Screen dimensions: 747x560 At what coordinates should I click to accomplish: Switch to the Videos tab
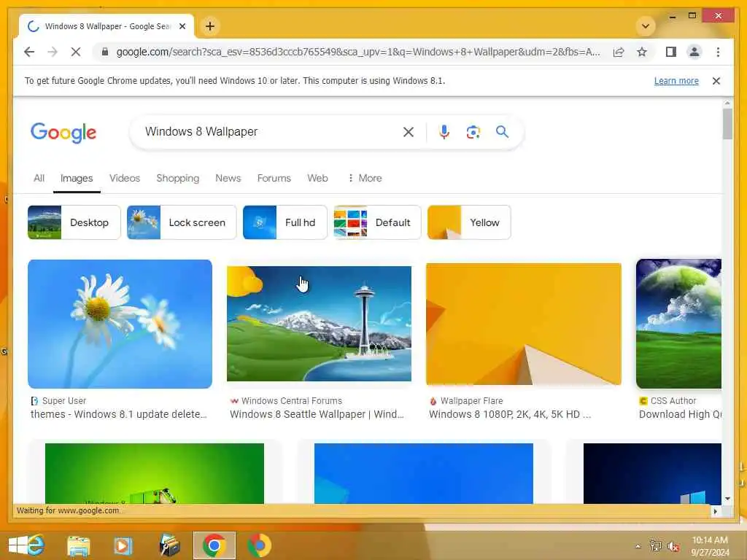[125, 178]
